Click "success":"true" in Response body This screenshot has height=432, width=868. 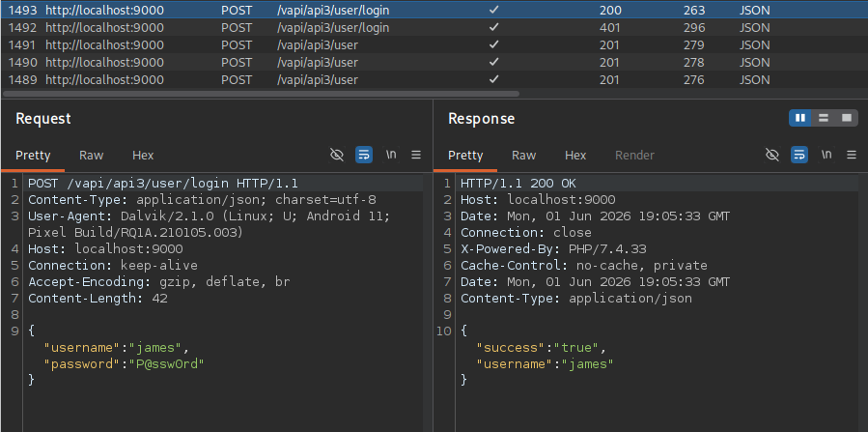(542, 348)
